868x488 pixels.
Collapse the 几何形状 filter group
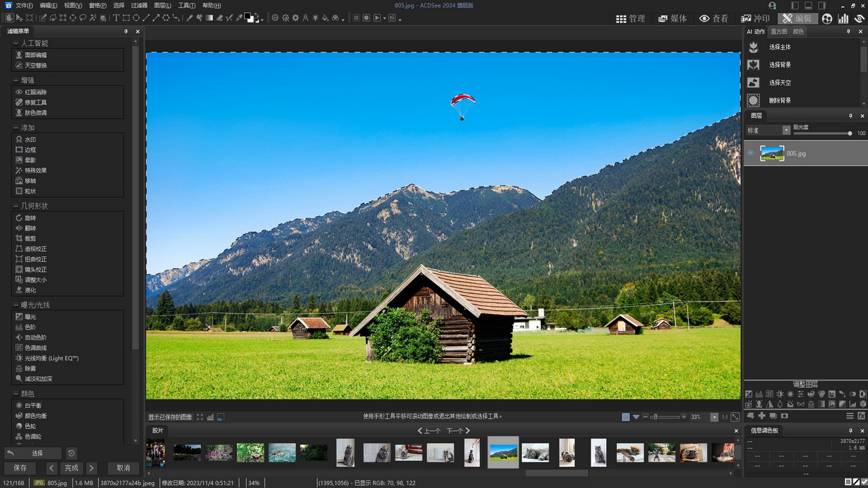15,206
